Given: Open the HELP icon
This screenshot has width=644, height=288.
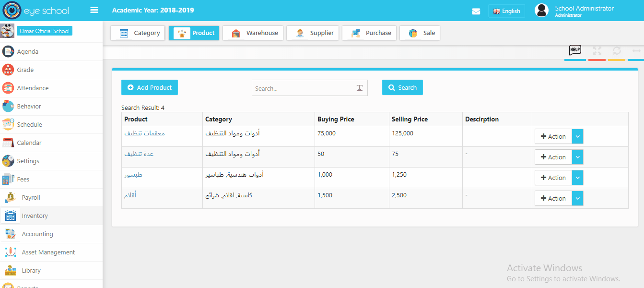Looking at the screenshot, I should pyautogui.click(x=575, y=50).
